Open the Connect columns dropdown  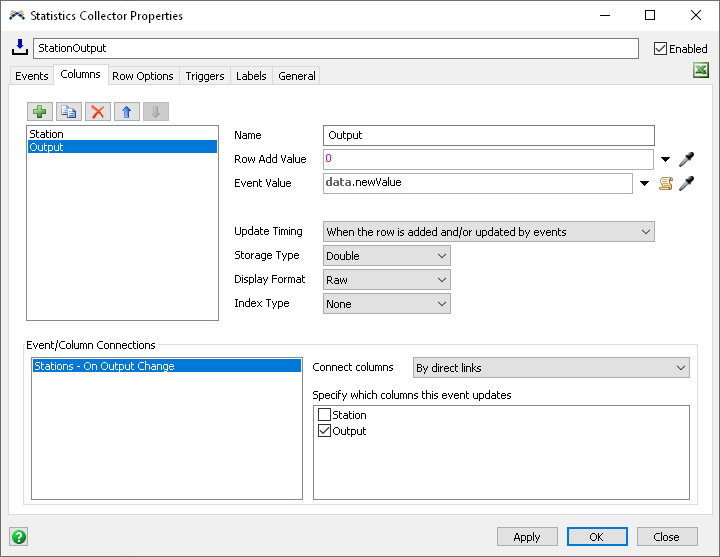550,368
